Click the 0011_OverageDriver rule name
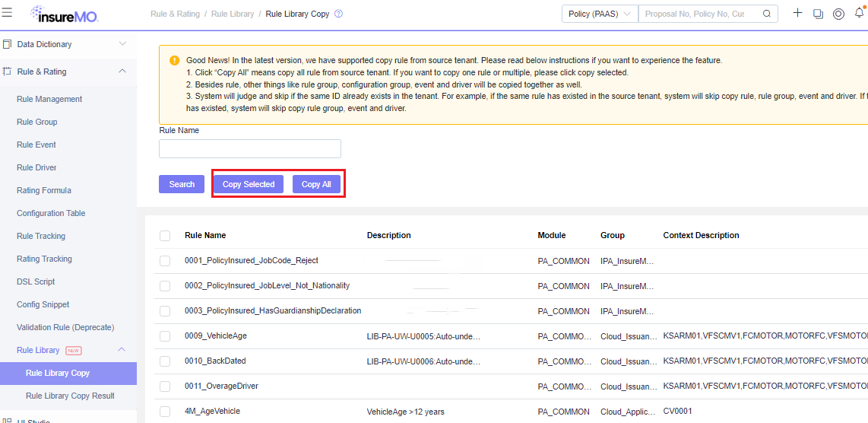This screenshot has width=868, height=423. (x=221, y=386)
